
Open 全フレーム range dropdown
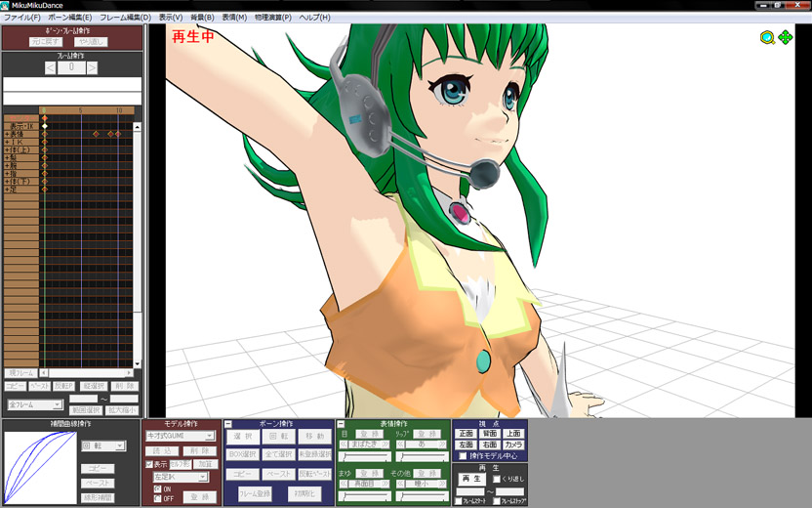pyautogui.click(x=58, y=404)
